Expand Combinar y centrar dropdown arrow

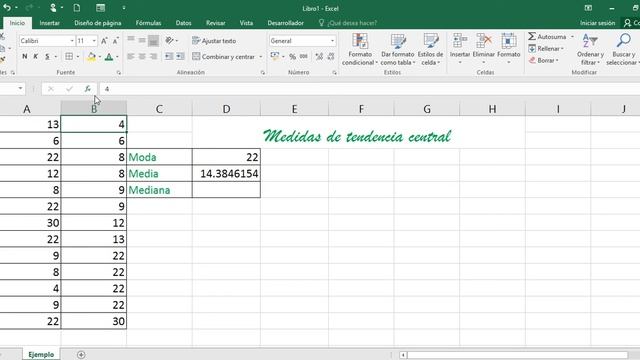tap(260, 57)
